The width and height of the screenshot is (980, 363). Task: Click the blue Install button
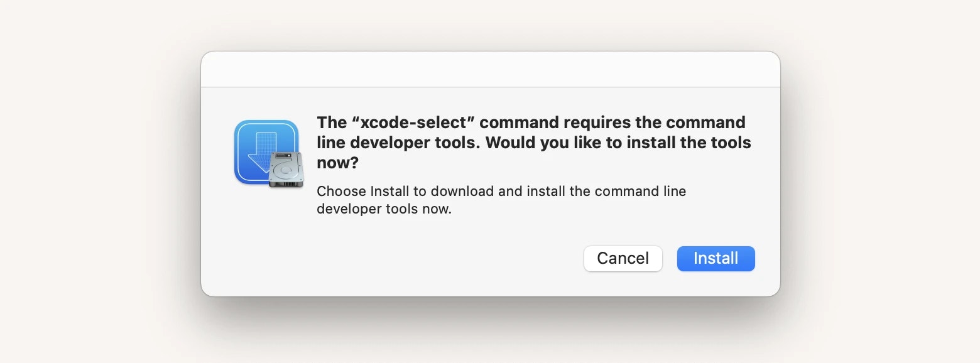point(716,258)
